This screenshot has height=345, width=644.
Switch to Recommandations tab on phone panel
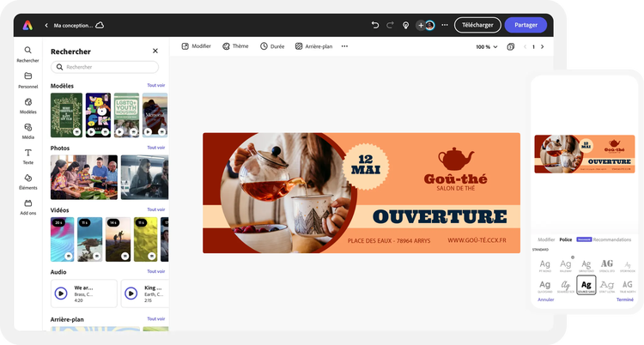(612, 239)
